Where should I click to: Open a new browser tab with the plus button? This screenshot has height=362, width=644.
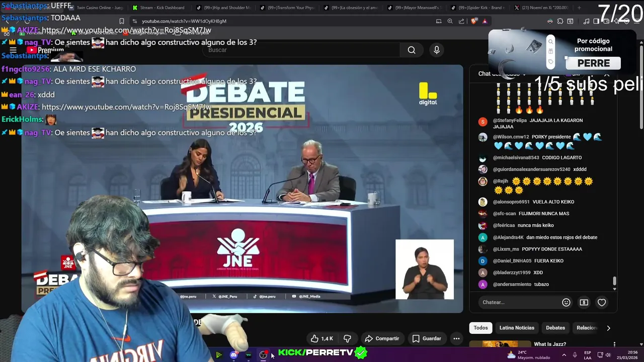pos(579,8)
